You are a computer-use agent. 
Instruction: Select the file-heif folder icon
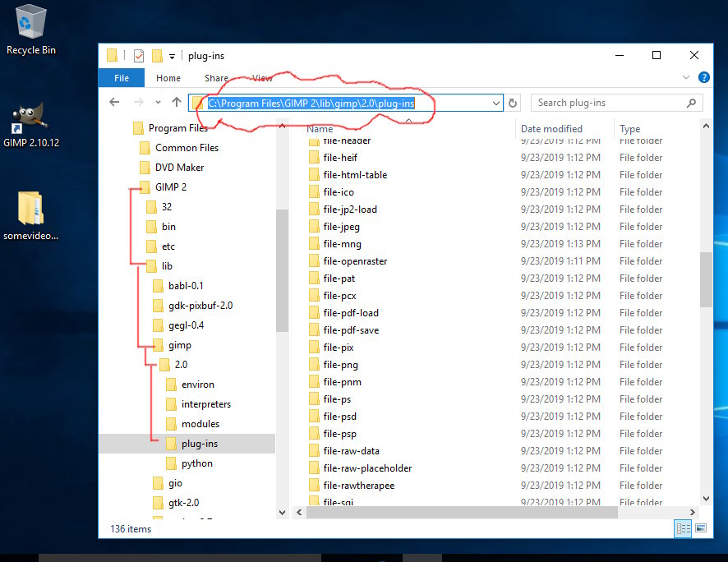(314, 157)
